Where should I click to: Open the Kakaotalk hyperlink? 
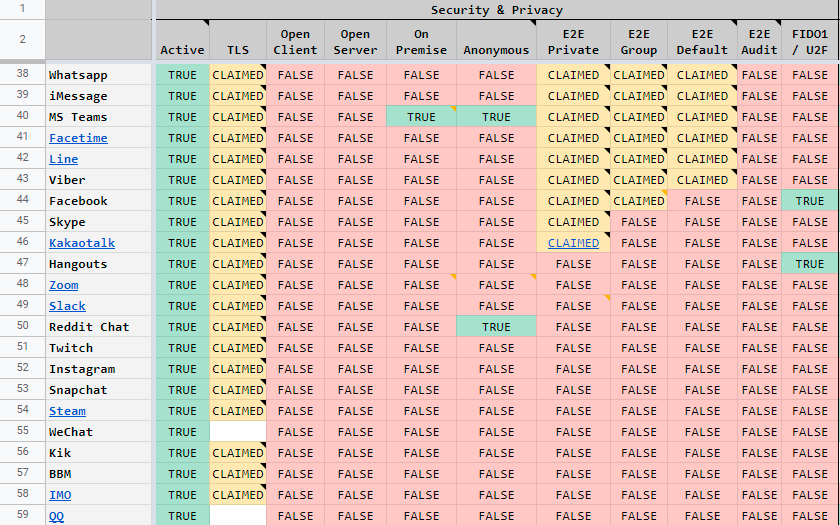pos(82,243)
